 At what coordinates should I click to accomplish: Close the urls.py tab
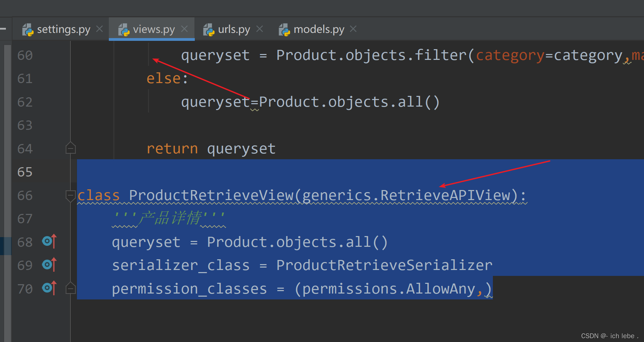[260, 29]
